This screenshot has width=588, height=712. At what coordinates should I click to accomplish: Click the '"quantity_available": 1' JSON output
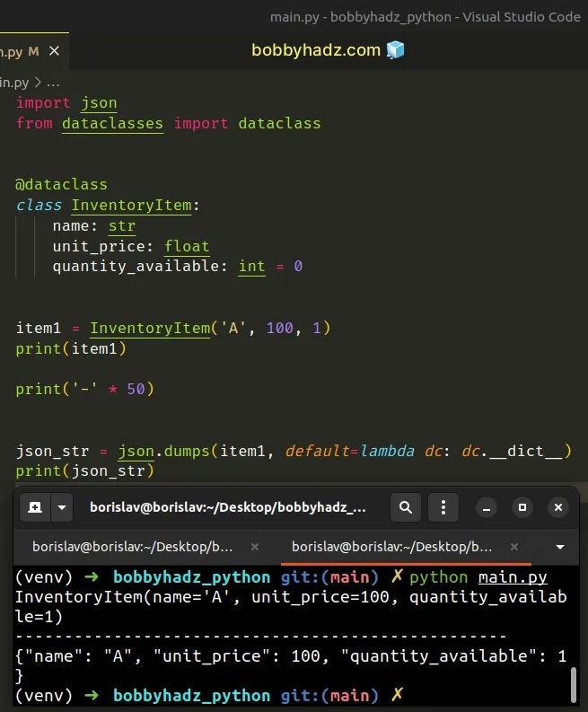click(x=453, y=656)
